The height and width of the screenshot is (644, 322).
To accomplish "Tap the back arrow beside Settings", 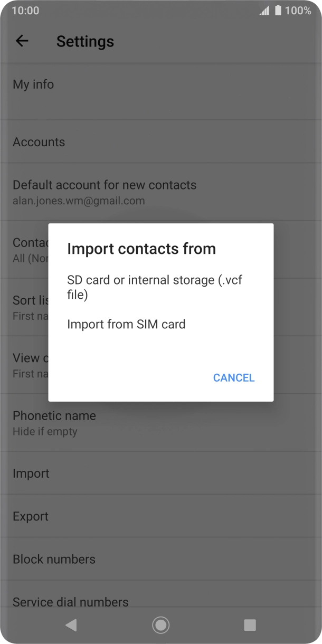I will click(x=22, y=41).
